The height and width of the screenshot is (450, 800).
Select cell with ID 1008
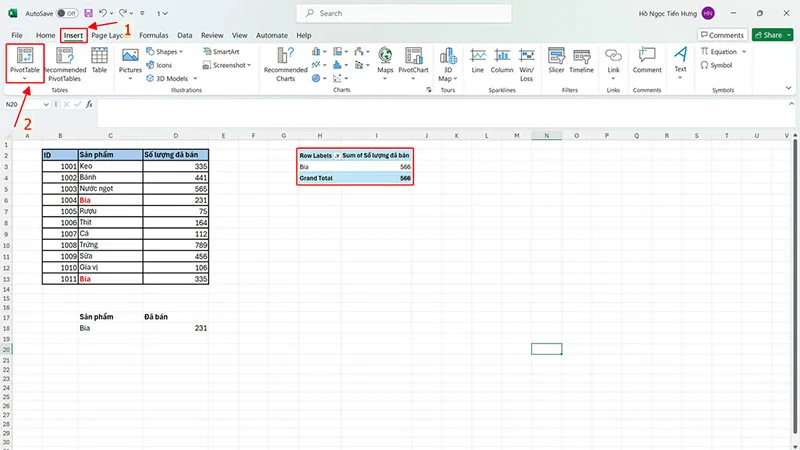tap(60, 245)
